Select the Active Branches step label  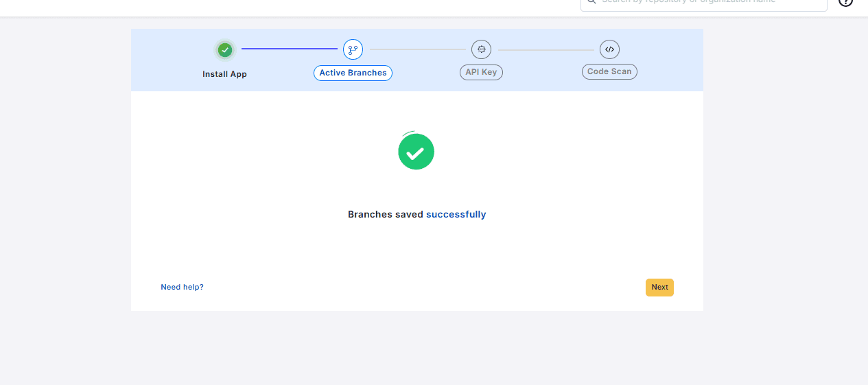pos(353,73)
